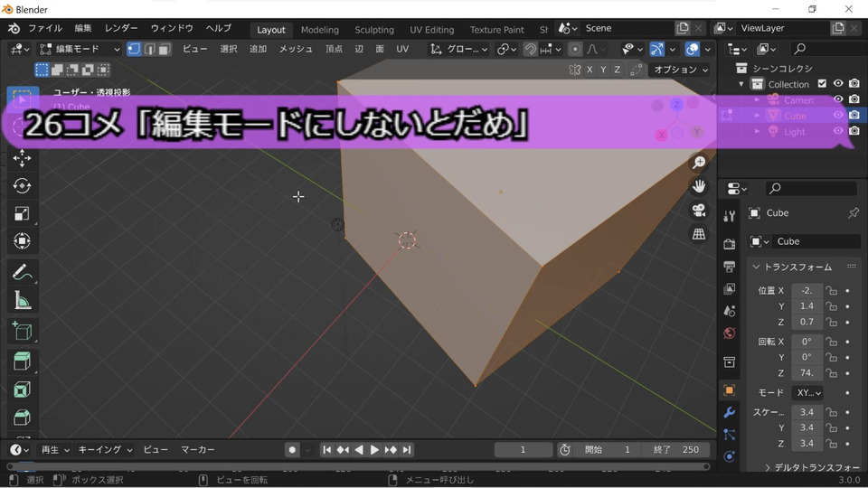The image size is (868, 488).
Task: Click the zoom magnifier in viewport
Action: 699,162
